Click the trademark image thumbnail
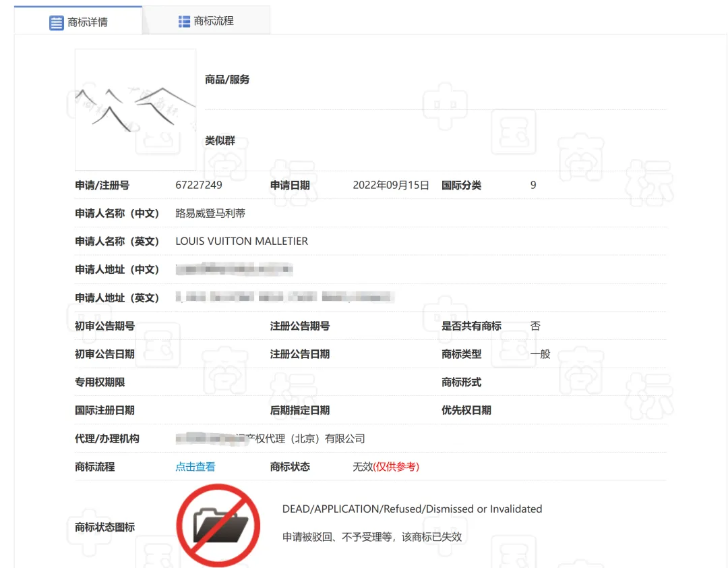Image resolution: width=728 pixels, height=568 pixels. click(135, 110)
